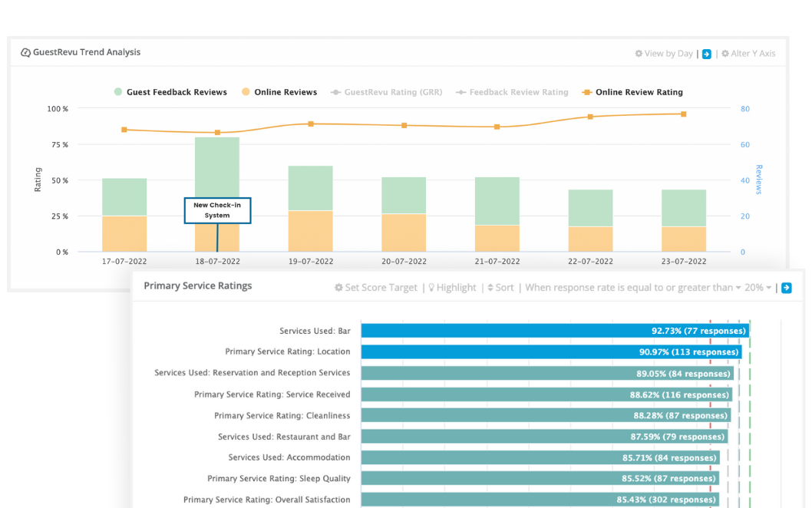
Task: Click the orange bar segment for 17-07-2022
Action: point(124,233)
